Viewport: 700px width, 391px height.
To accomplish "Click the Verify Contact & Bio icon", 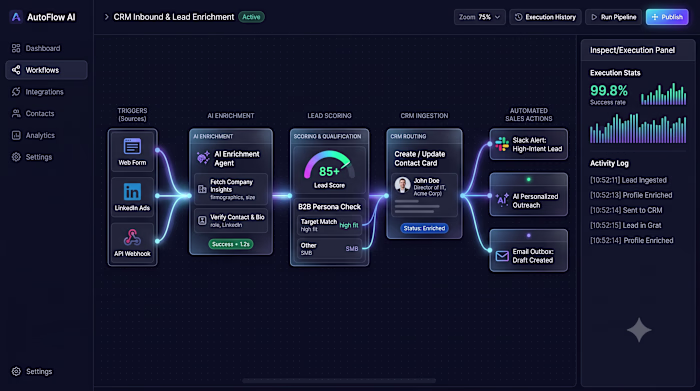I will tap(202, 220).
